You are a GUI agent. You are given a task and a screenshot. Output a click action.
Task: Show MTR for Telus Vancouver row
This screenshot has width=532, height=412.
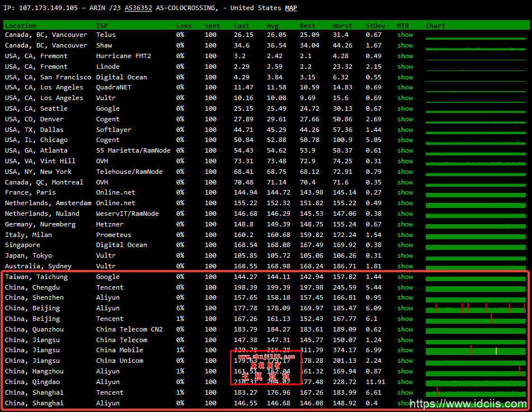405,35
